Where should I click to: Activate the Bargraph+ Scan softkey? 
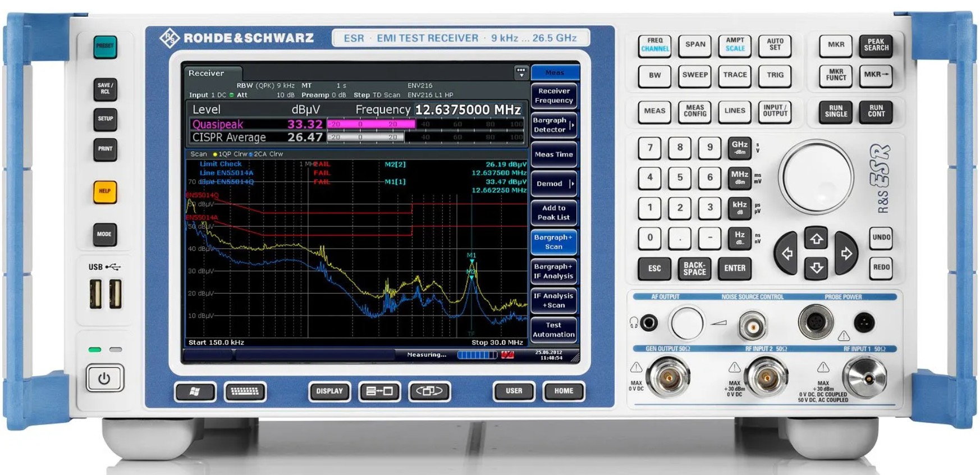pyautogui.click(x=554, y=242)
